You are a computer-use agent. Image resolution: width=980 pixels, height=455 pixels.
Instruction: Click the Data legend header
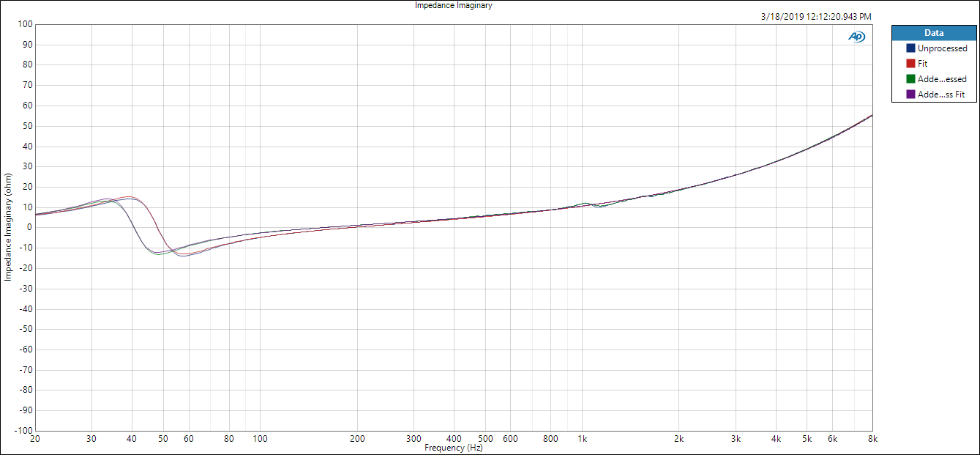[x=934, y=33]
